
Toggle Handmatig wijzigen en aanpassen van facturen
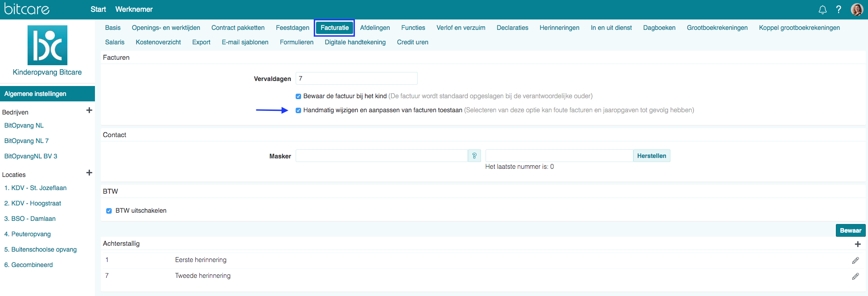coord(298,110)
